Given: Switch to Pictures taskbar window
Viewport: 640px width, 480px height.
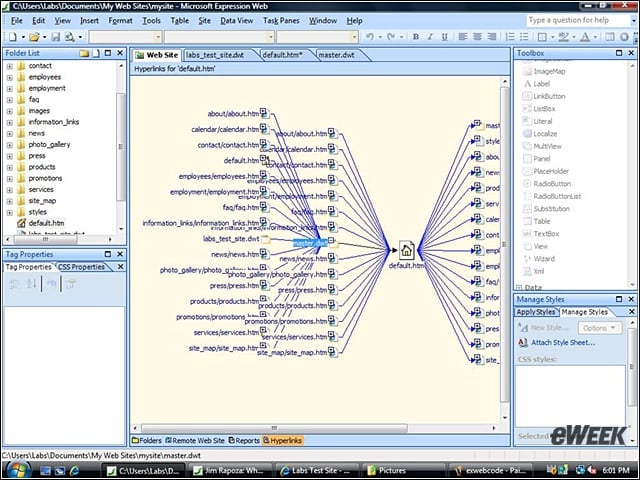Looking at the screenshot, I should click(402, 471).
